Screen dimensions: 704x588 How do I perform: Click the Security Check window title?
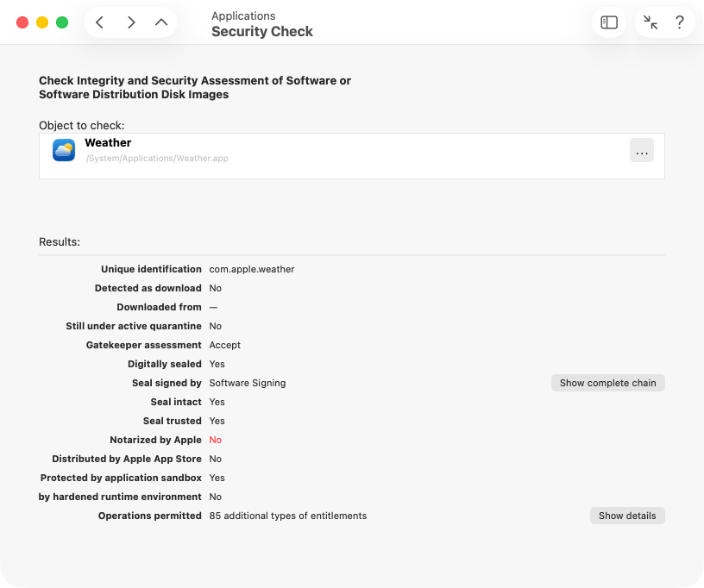(262, 32)
